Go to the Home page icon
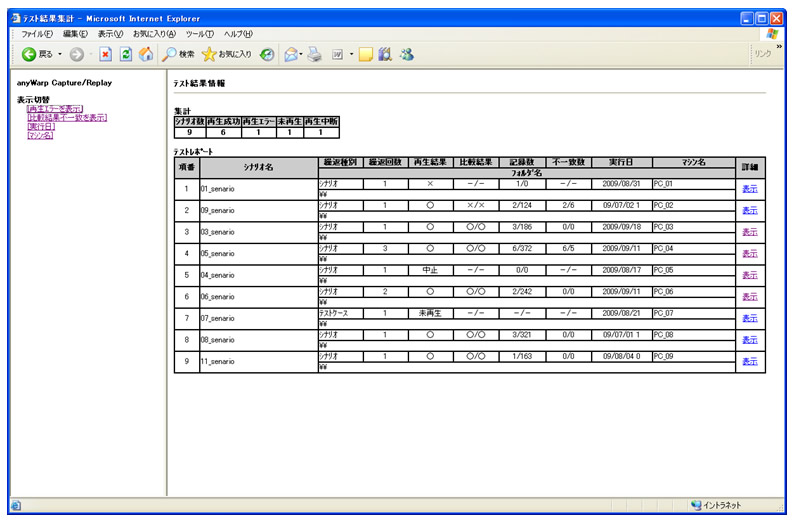The height and width of the screenshot is (523, 795). tap(146, 54)
